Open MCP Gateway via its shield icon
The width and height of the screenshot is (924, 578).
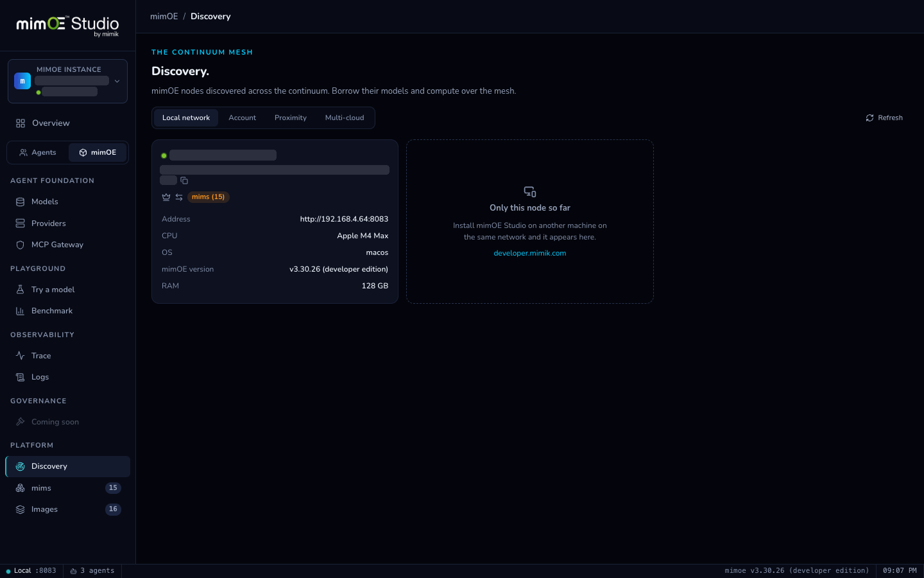coord(21,245)
